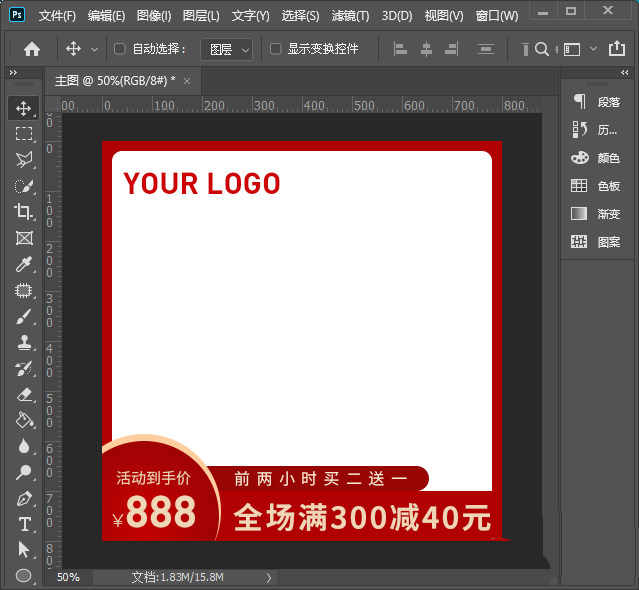Screen dimensions: 639x590
Task: Open the 图层 auto-select dropdown
Action: [227, 50]
